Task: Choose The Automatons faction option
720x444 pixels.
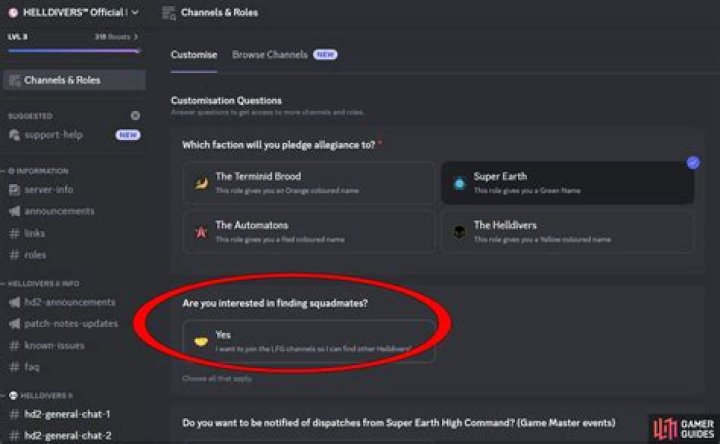Action: click(x=308, y=232)
